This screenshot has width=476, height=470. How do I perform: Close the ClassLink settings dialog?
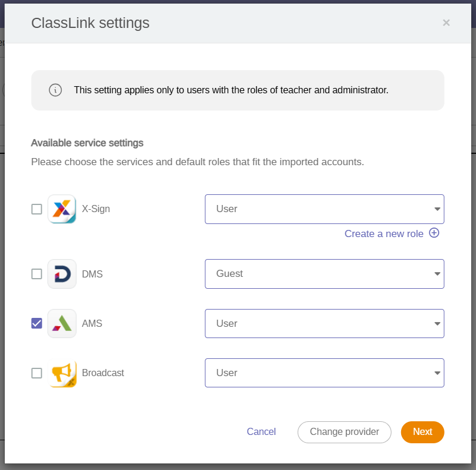pos(446,23)
